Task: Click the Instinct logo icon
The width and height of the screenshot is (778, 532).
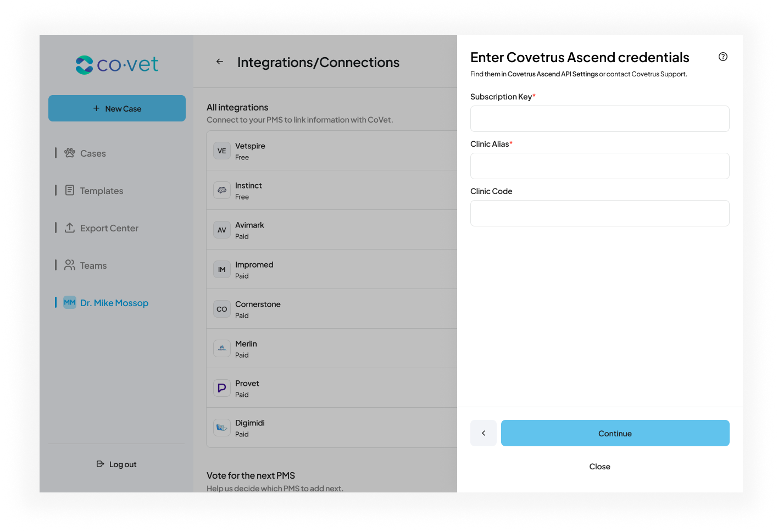Action: pos(222,190)
